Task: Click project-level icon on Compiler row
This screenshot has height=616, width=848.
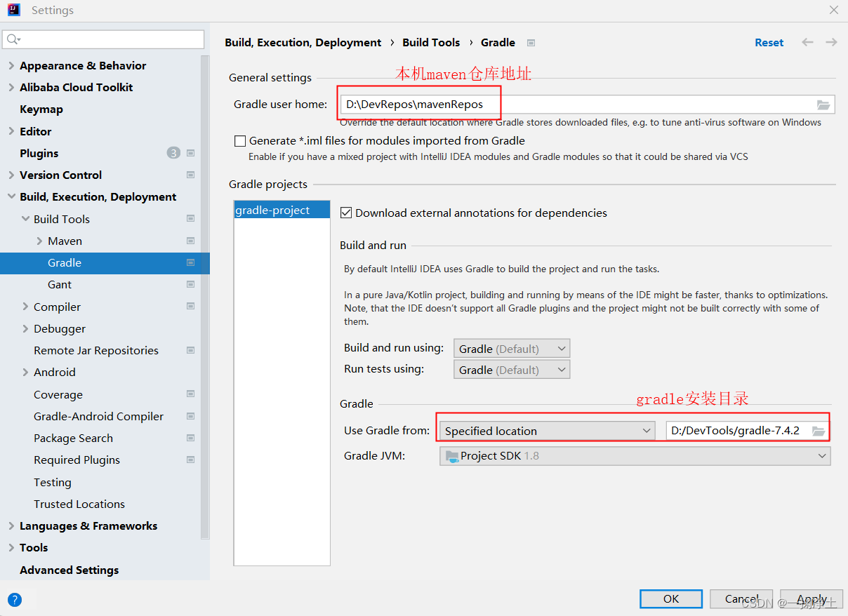Action: click(x=190, y=307)
